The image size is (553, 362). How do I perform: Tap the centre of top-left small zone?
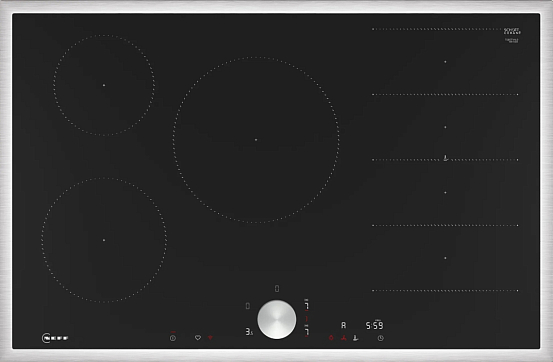pos(104,85)
